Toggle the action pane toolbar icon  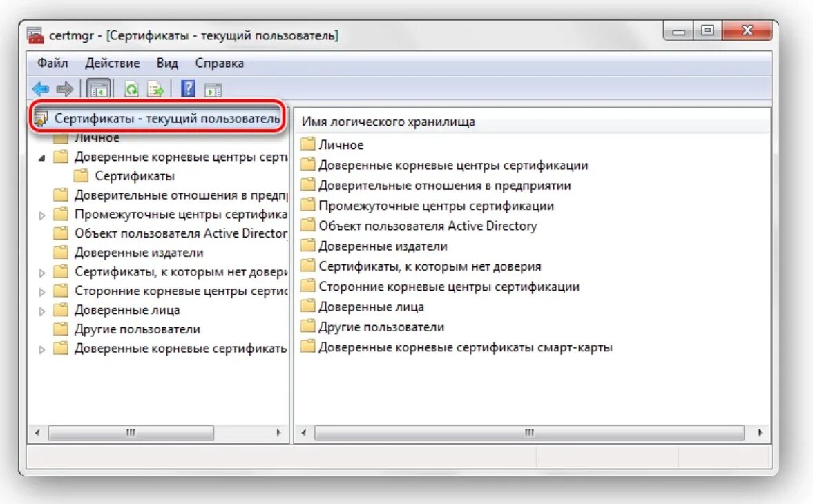pyautogui.click(x=213, y=90)
